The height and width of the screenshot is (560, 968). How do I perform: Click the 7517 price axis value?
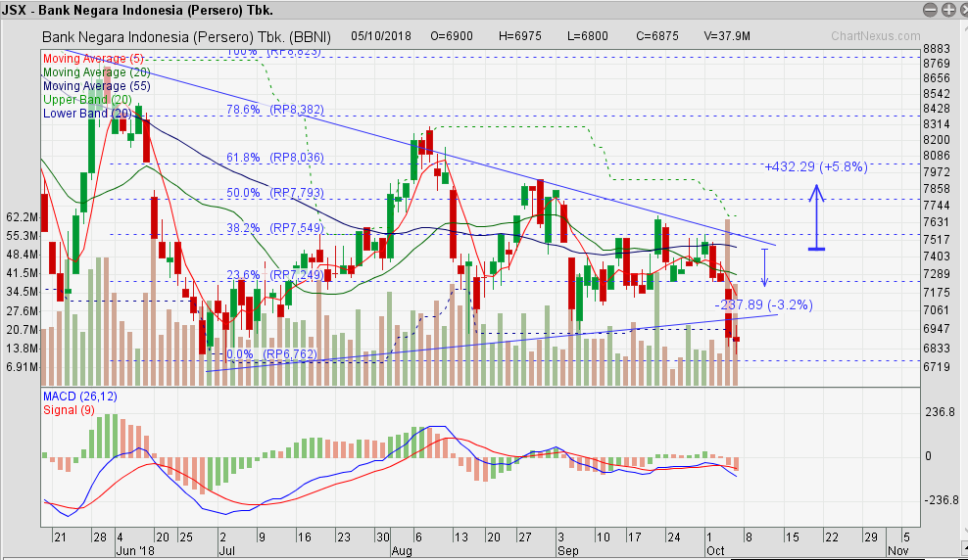click(x=937, y=239)
